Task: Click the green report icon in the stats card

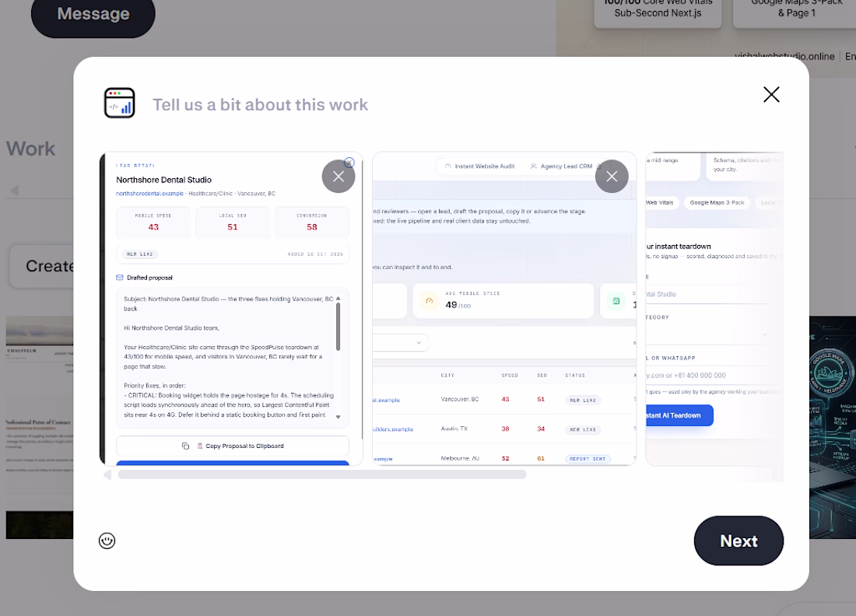Action: [616, 301]
